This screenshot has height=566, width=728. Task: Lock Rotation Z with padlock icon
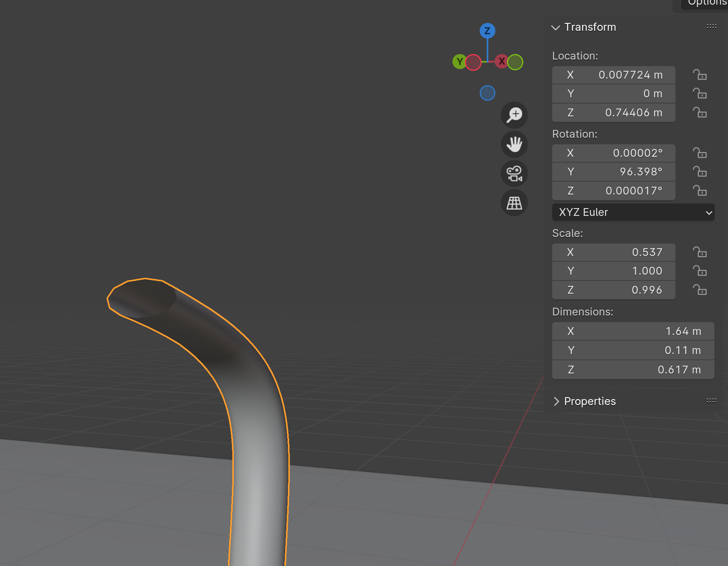coord(700,191)
